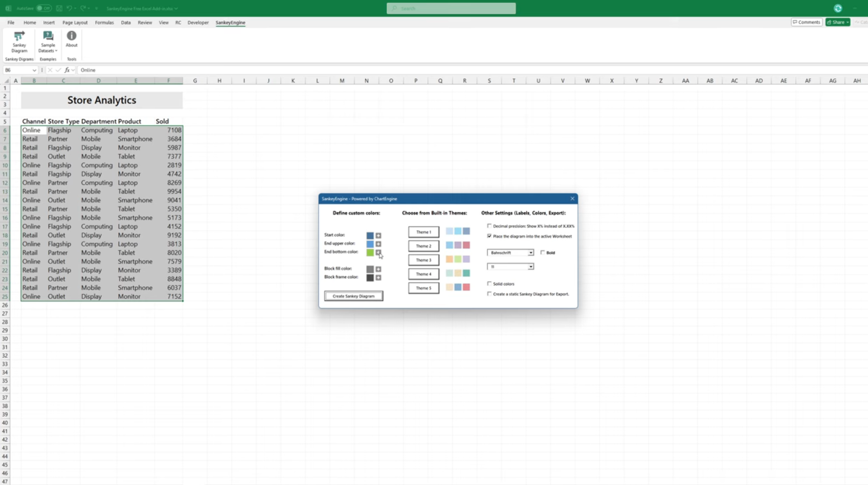
Task: Click the Block frame color dark swatch
Action: pyautogui.click(x=370, y=278)
